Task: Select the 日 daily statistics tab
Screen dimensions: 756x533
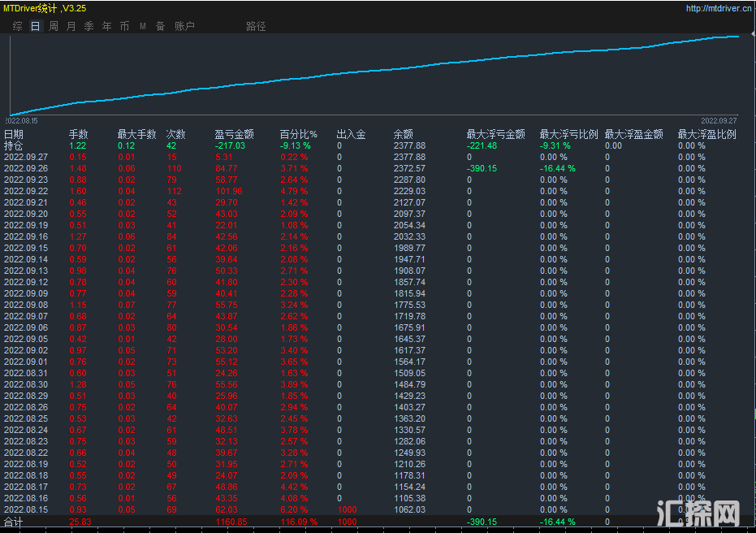Action: click(35, 26)
